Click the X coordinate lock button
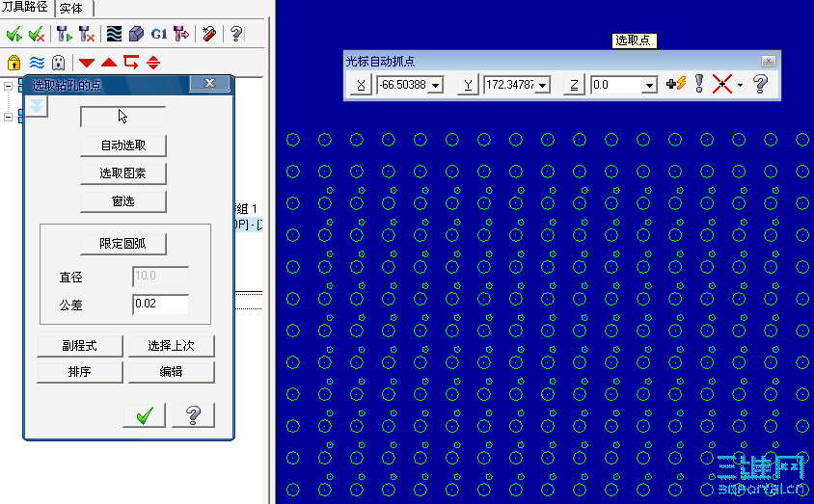 point(361,85)
